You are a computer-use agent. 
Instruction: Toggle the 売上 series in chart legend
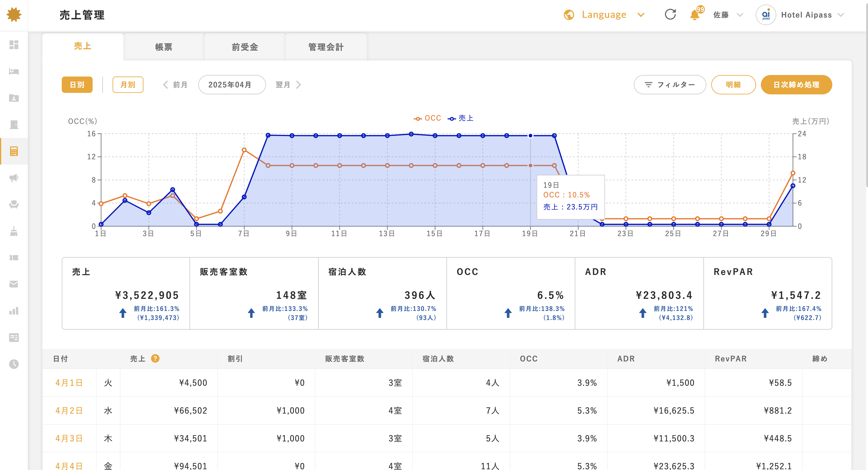tap(460, 118)
